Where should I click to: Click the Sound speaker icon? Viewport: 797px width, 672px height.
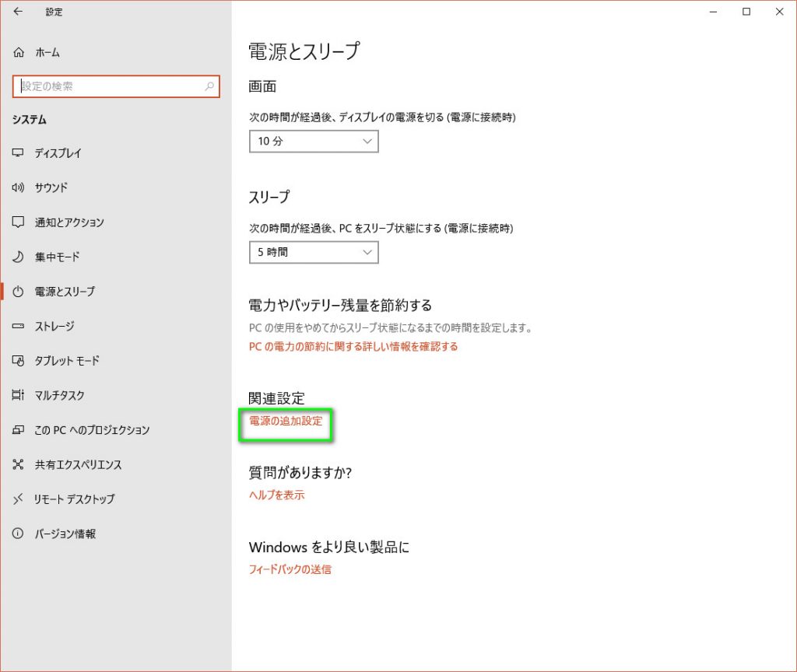click(19, 187)
